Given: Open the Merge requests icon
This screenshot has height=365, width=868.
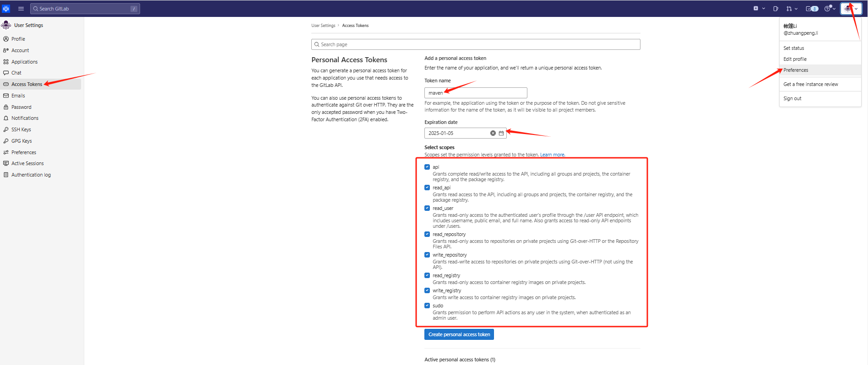Looking at the screenshot, I should coord(789,9).
